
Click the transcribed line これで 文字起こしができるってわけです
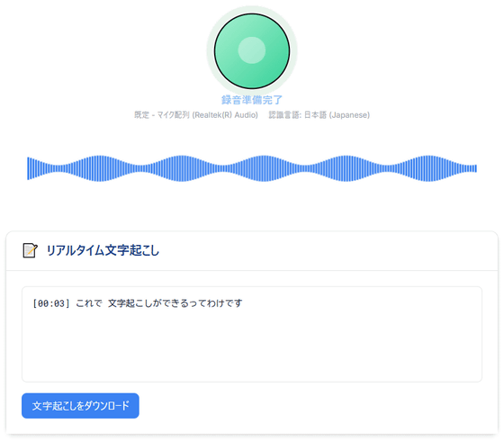coord(158,303)
